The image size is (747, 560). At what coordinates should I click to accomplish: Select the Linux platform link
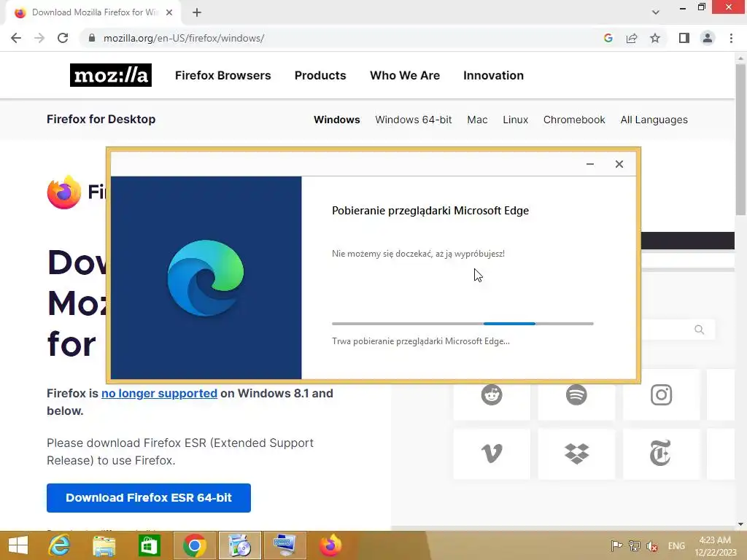[x=516, y=120]
